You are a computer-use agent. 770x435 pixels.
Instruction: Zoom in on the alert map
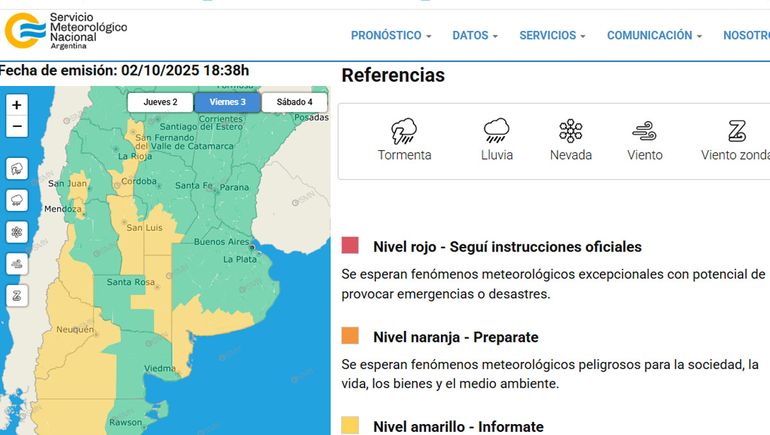[16, 105]
